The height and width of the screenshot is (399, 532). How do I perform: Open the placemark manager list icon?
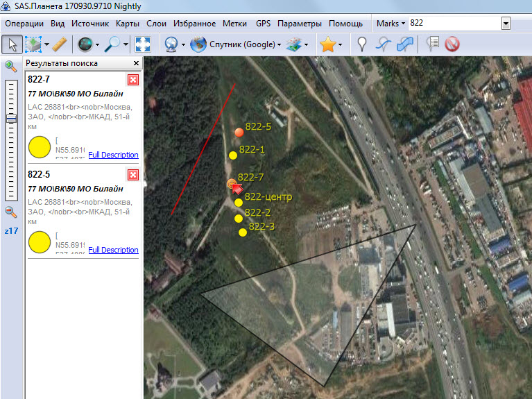click(x=433, y=44)
